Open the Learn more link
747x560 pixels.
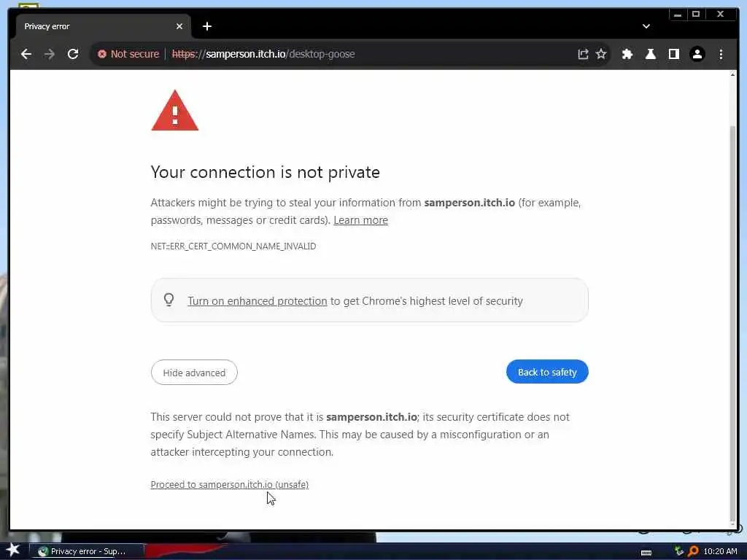360,220
